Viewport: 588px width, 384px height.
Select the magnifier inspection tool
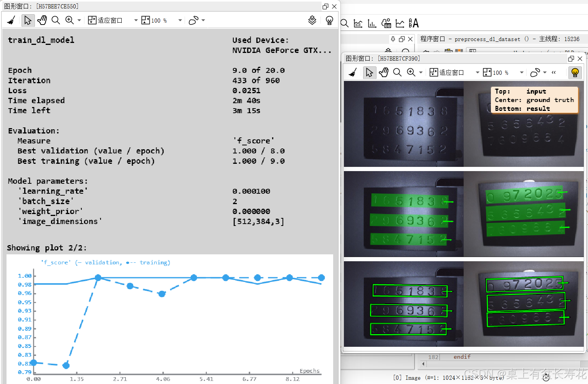[56, 20]
